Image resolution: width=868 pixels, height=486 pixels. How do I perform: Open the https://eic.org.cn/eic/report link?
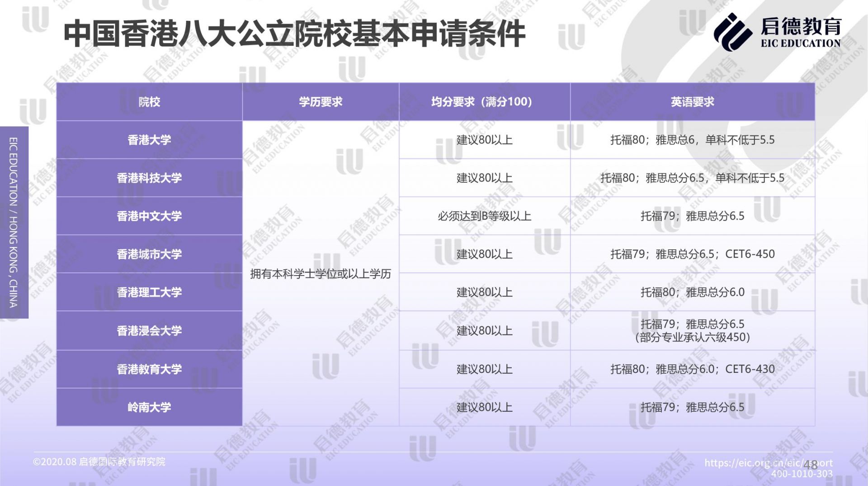pos(769,463)
